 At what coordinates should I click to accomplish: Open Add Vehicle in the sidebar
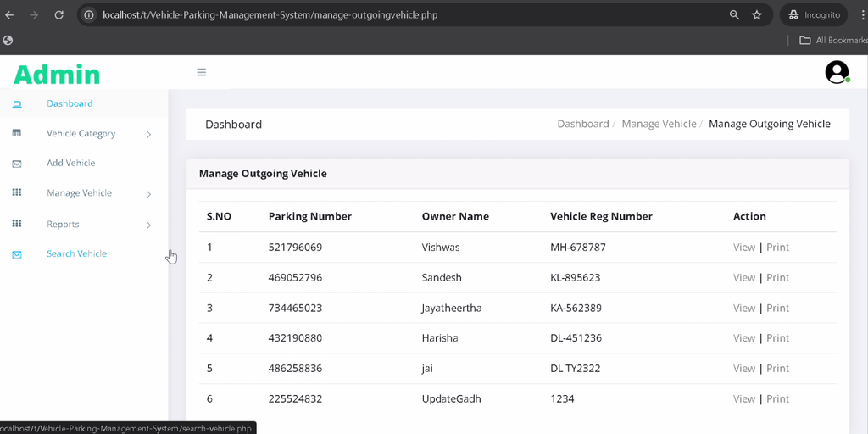click(71, 163)
